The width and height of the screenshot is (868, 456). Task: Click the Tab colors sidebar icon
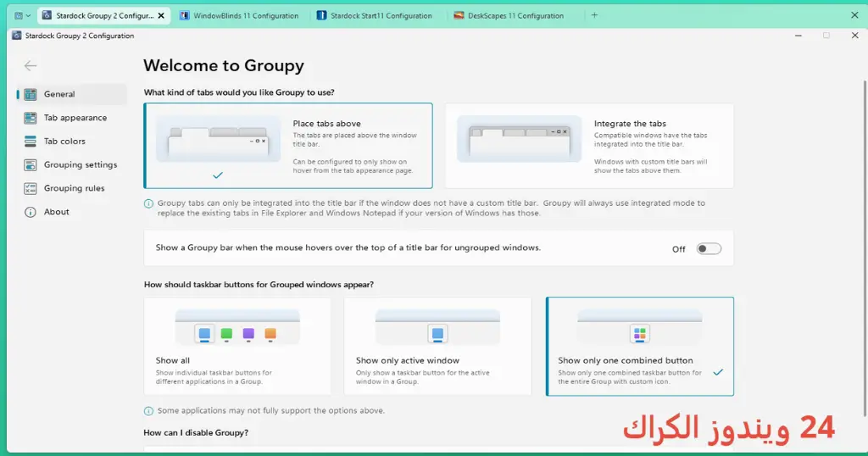30,141
